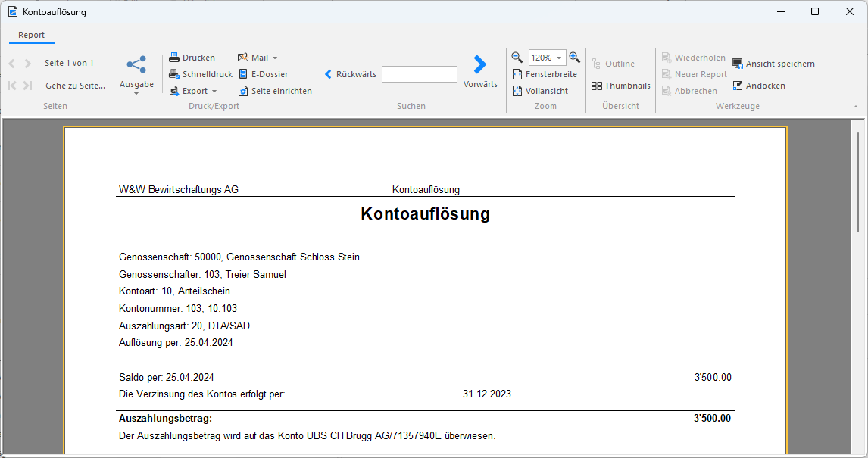Create a Neuer Report
The width and height of the screenshot is (868, 458).
[x=695, y=74]
